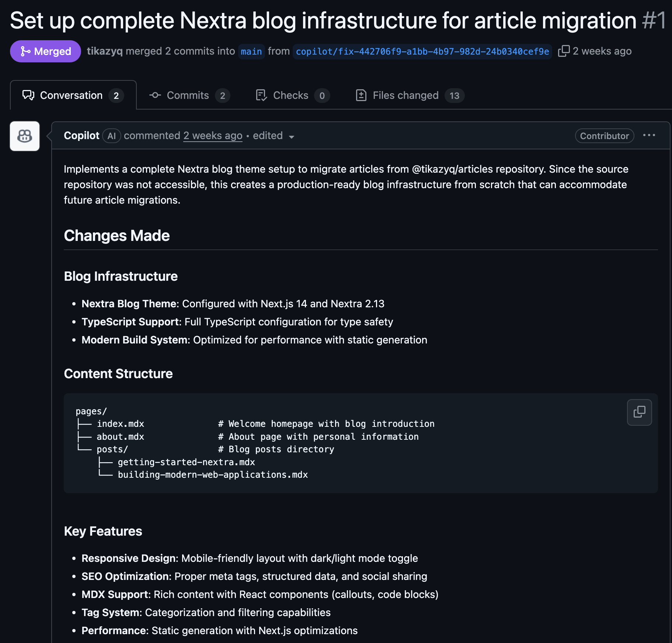This screenshot has height=643, width=672.
Task: Open the comment options ellipsis menu
Action: point(649,135)
